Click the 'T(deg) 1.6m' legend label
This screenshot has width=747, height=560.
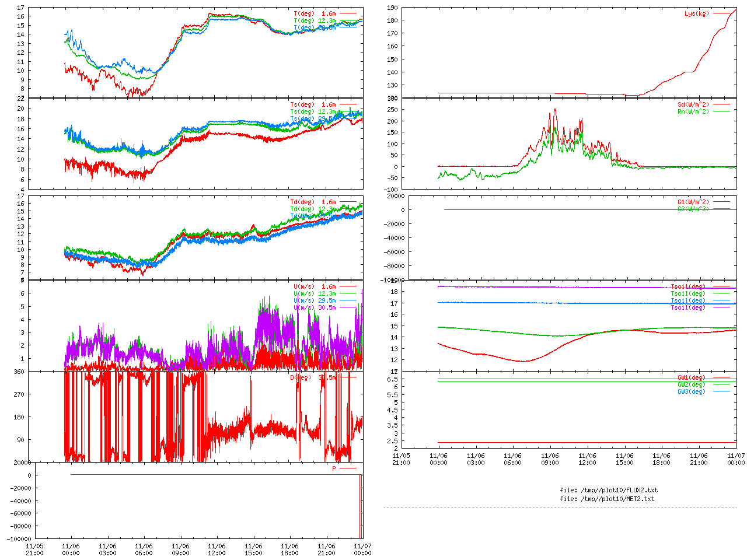(315, 13)
